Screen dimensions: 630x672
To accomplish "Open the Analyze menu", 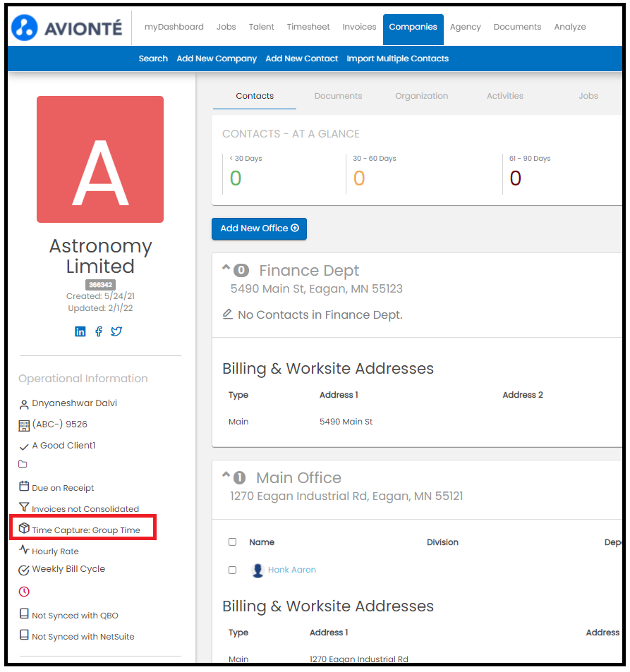I will tap(569, 27).
